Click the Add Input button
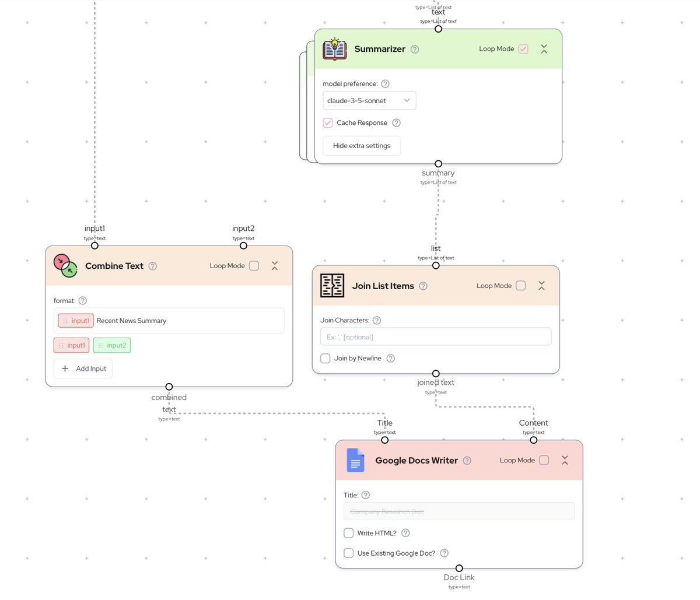The height and width of the screenshot is (600, 700). point(83,369)
